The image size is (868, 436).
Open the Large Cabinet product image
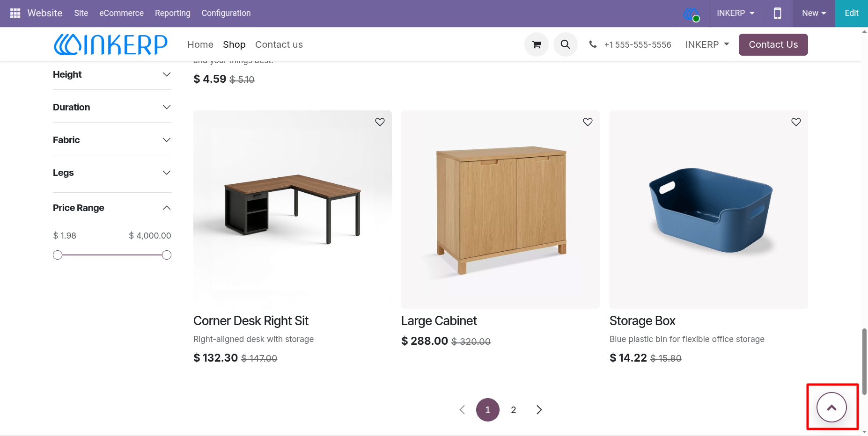pyautogui.click(x=500, y=209)
